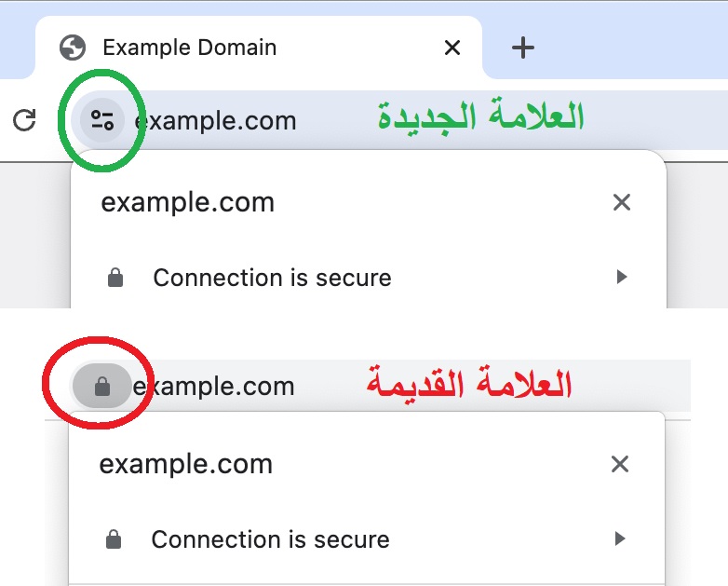The width and height of the screenshot is (728, 586).
Task: Close the site info popup below the old lock icon
Action: pos(619,464)
